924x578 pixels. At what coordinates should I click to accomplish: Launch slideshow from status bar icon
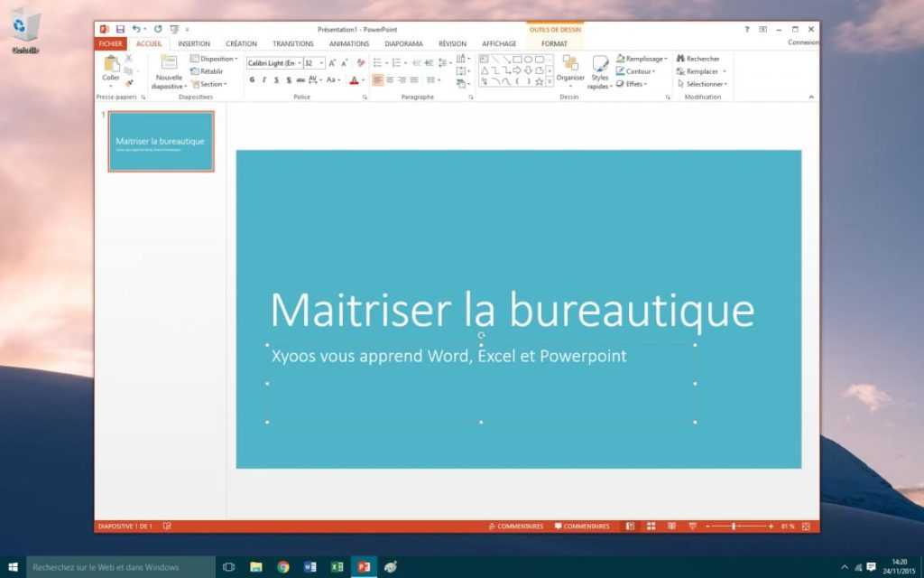click(x=692, y=527)
